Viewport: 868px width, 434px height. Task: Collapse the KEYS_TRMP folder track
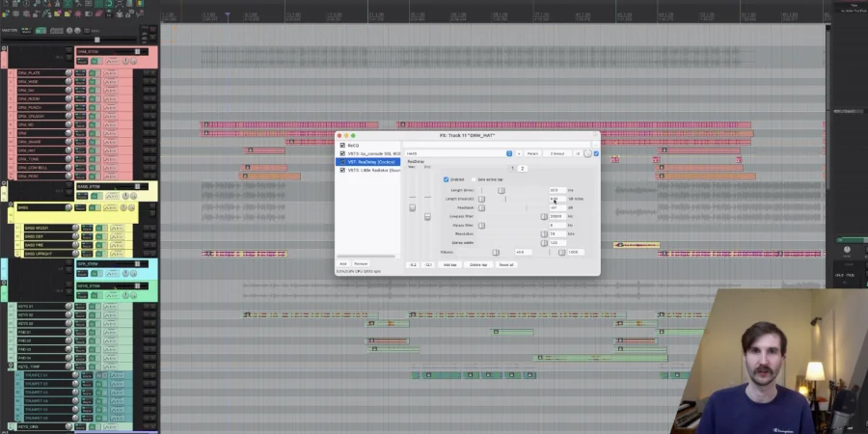point(11,366)
